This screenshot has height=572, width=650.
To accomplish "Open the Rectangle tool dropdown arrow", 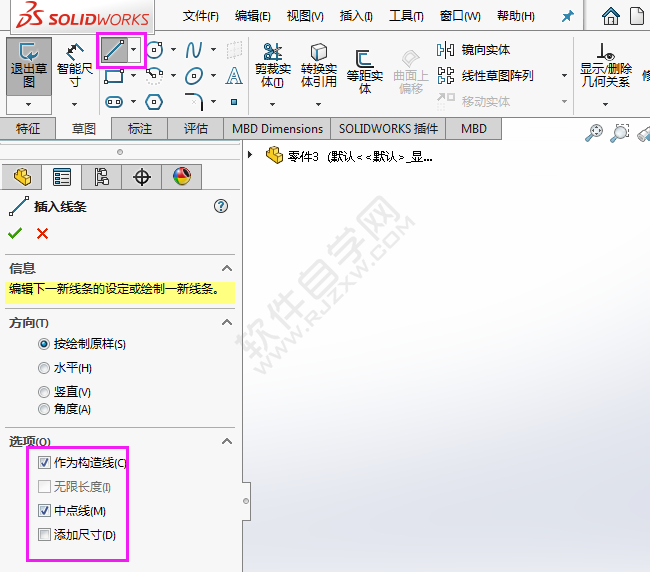I will 133,76.
